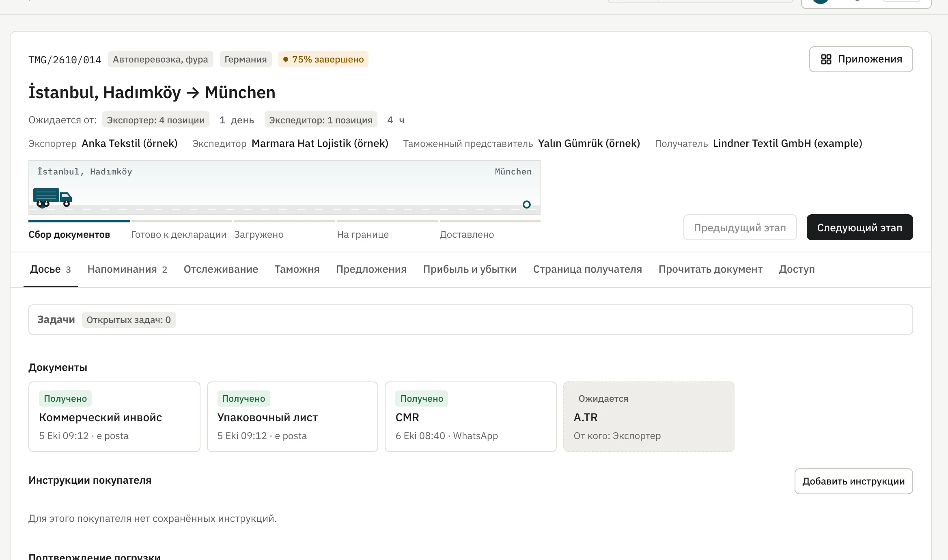Image resolution: width=948 pixels, height=560 pixels.
Task: Open Коммерческий инвойс document card
Action: point(114,417)
